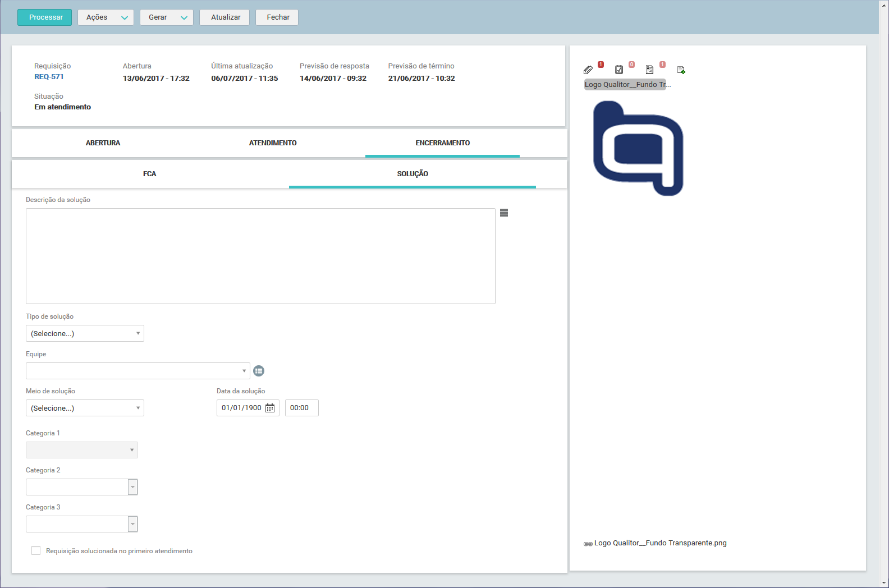Click last update value 06/07/2017 - 11:35
The image size is (889, 588).
(245, 79)
